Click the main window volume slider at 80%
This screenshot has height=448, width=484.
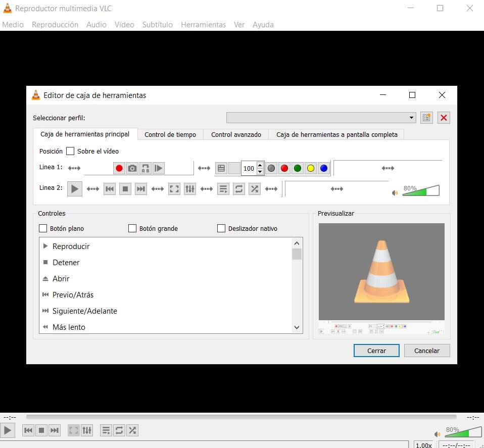(463, 432)
